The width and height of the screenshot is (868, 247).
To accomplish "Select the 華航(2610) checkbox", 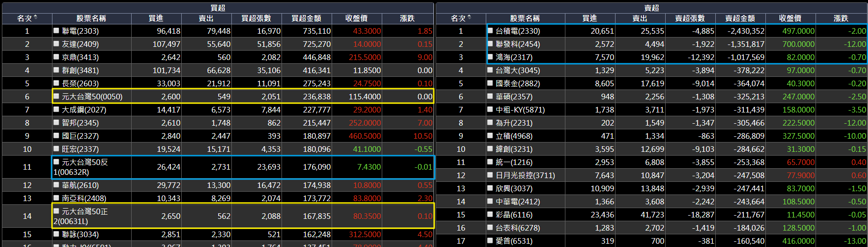I will point(56,185).
